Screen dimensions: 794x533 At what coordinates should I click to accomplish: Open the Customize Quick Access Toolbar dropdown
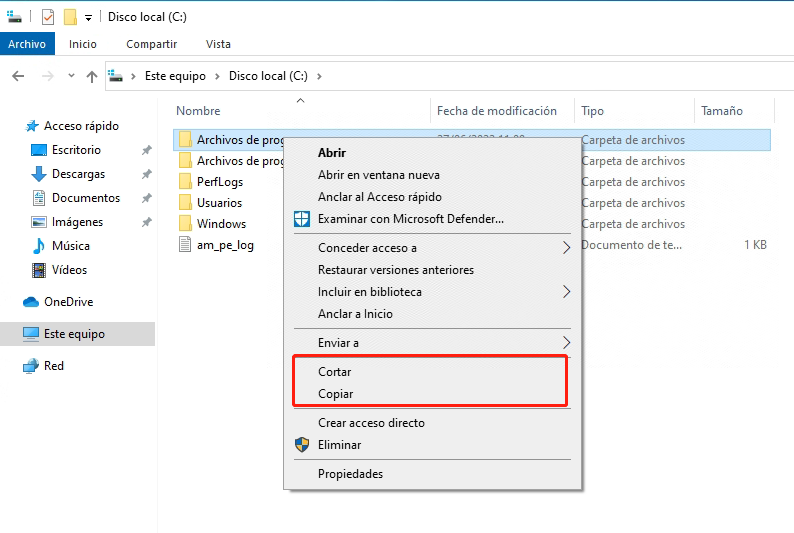88,18
